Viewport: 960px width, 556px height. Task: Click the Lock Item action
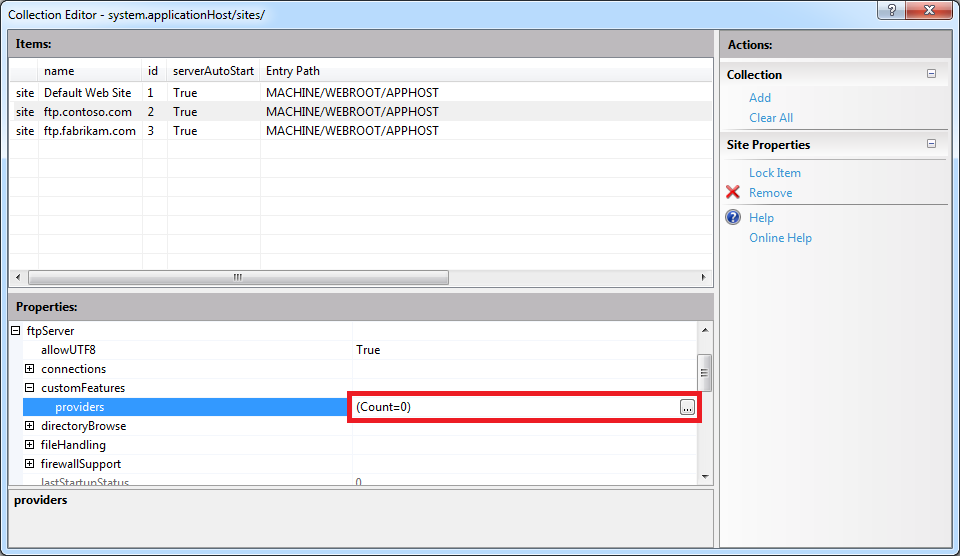coord(774,173)
